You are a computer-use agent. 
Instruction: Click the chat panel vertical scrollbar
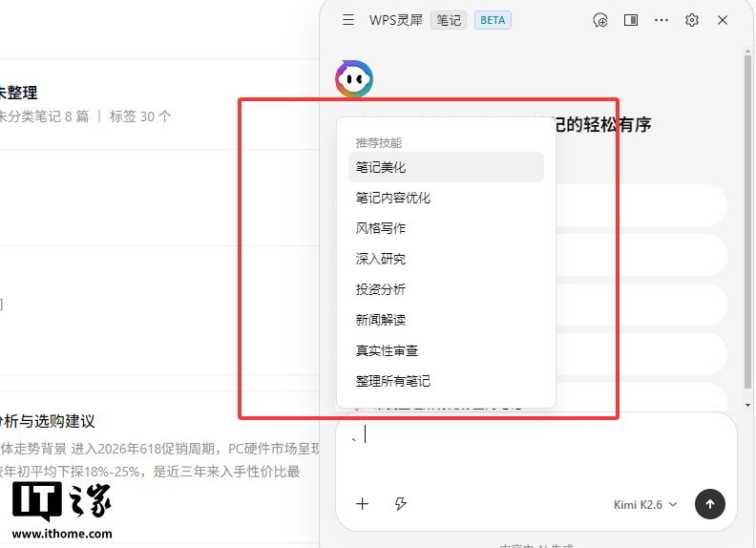coord(747,221)
